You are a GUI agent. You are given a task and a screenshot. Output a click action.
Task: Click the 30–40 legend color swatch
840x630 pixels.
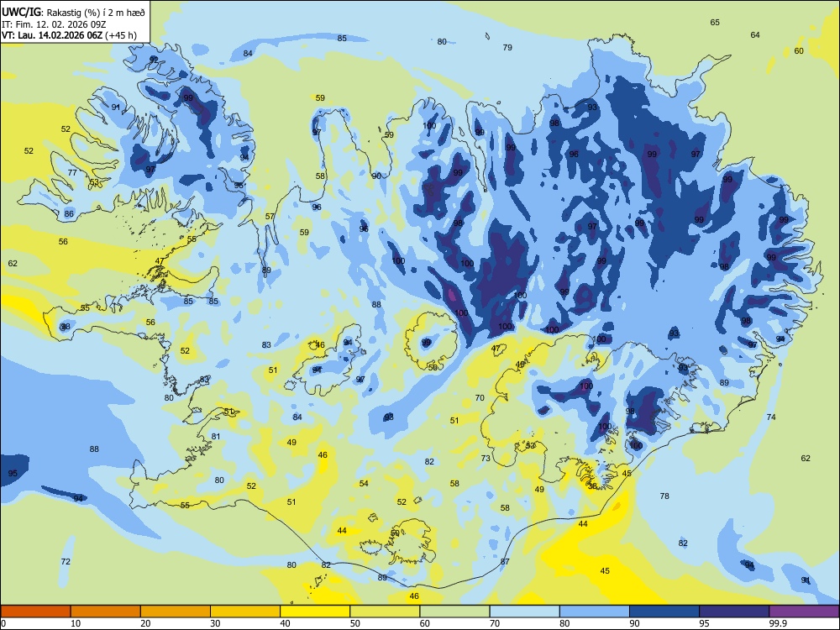pos(245,612)
